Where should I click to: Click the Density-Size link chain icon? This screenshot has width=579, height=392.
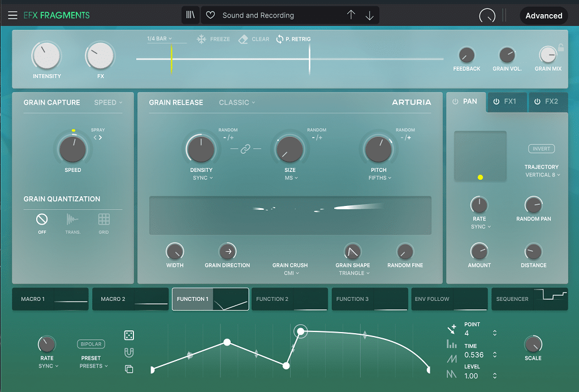tap(245, 149)
